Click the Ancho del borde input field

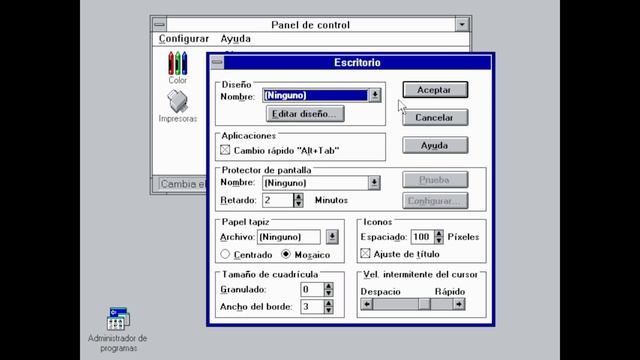pos(312,307)
